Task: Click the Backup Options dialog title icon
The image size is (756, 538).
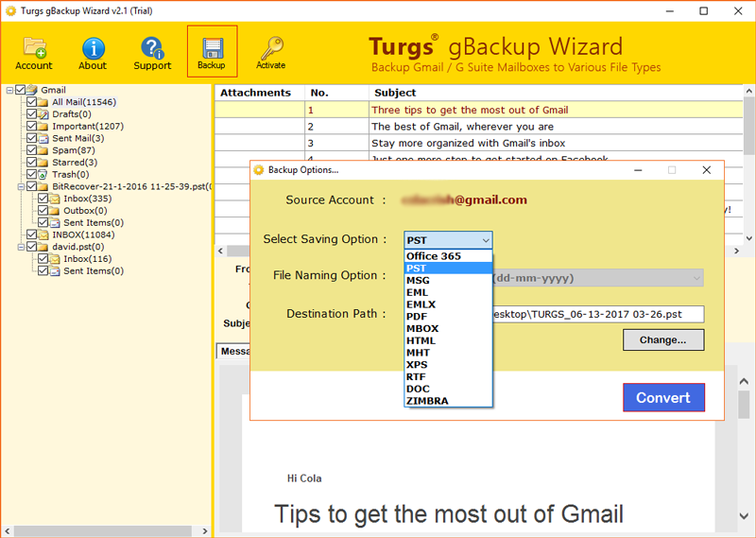Action: click(x=259, y=170)
